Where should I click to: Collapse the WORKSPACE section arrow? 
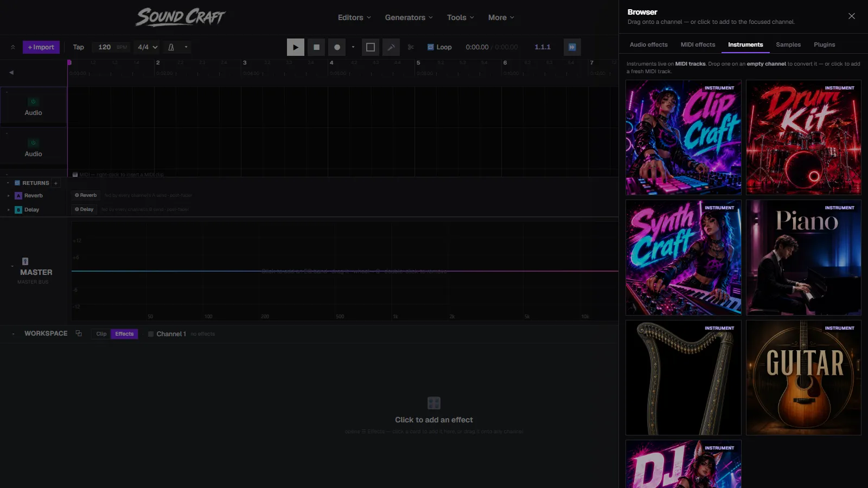click(13, 334)
